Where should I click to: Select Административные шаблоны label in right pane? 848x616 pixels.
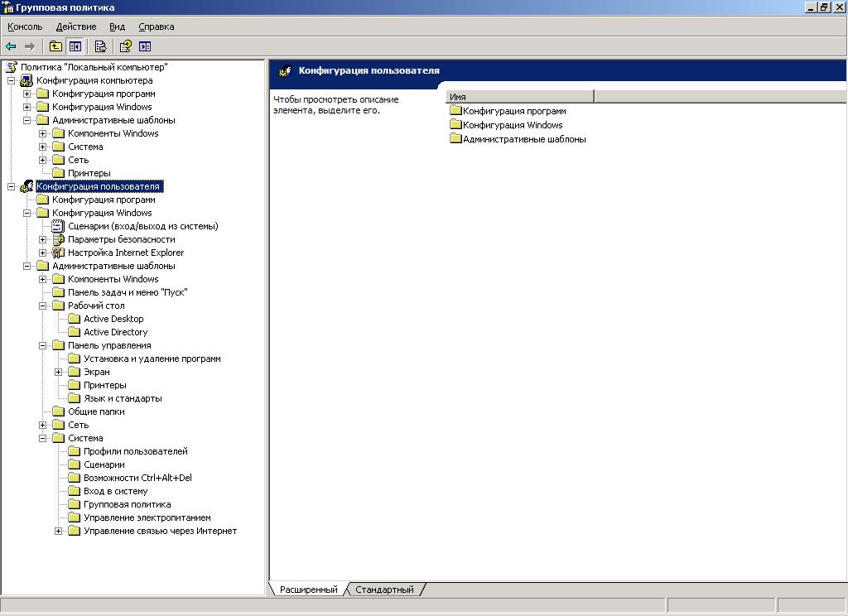click(x=524, y=139)
